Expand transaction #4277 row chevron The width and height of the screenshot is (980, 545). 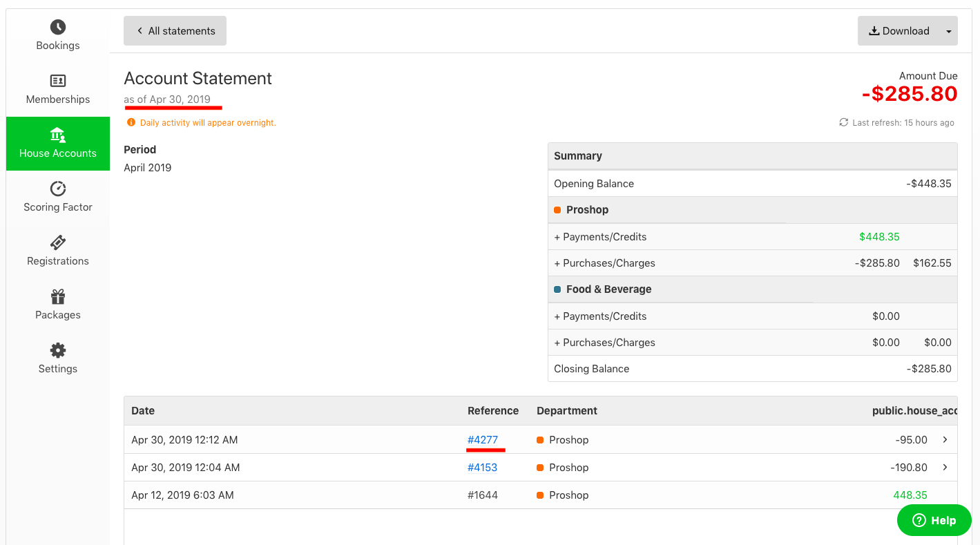(x=945, y=439)
